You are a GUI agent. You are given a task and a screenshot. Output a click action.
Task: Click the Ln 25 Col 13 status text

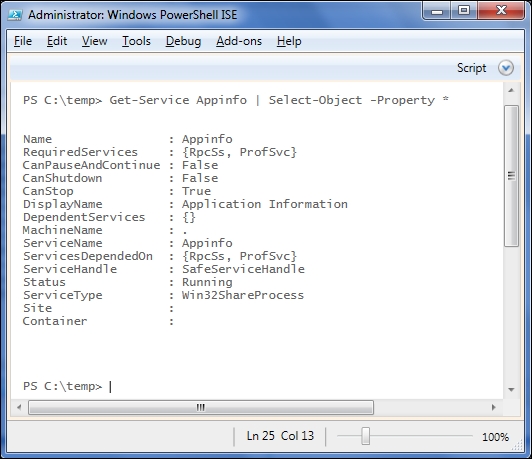pos(280,436)
